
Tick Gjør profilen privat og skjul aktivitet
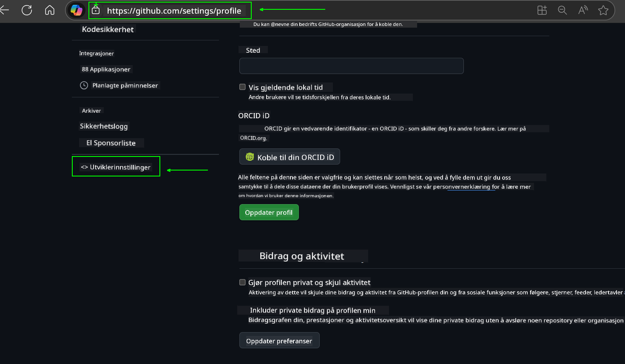pyautogui.click(x=242, y=282)
